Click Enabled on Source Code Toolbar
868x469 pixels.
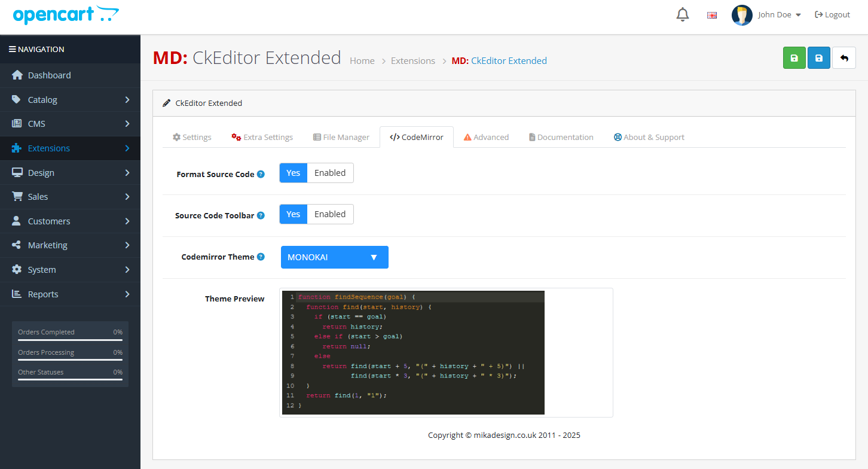tap(330, 214)
